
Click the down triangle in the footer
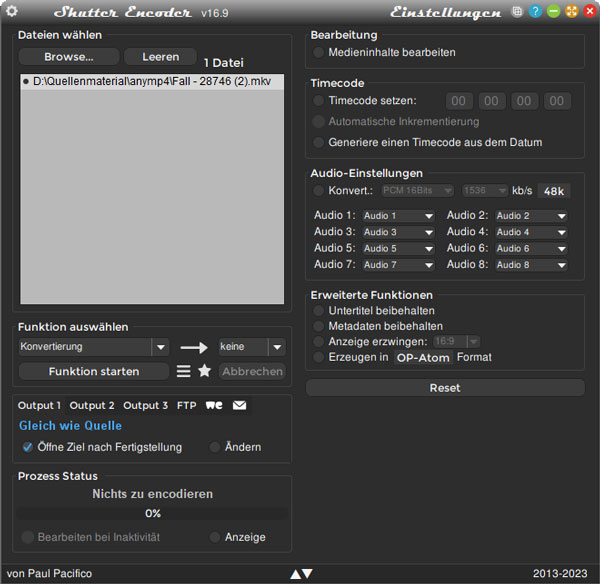307,574
